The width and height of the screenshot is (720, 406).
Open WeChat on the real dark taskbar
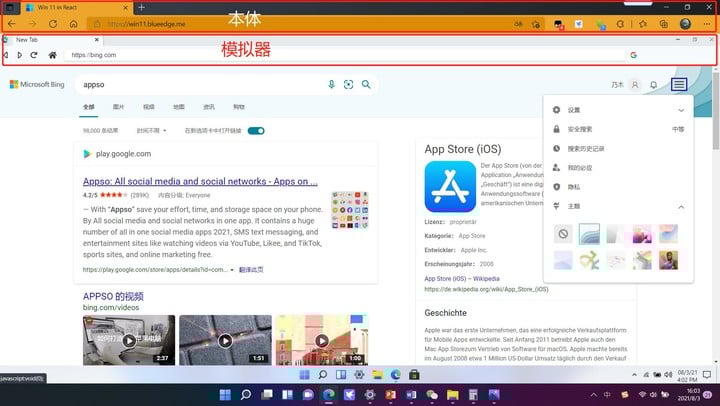tap(432, 395)
